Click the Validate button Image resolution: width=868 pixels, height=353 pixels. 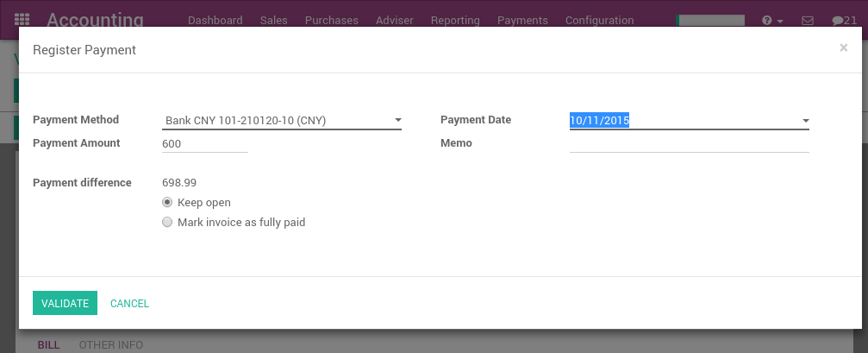click(x=65, y=303)
